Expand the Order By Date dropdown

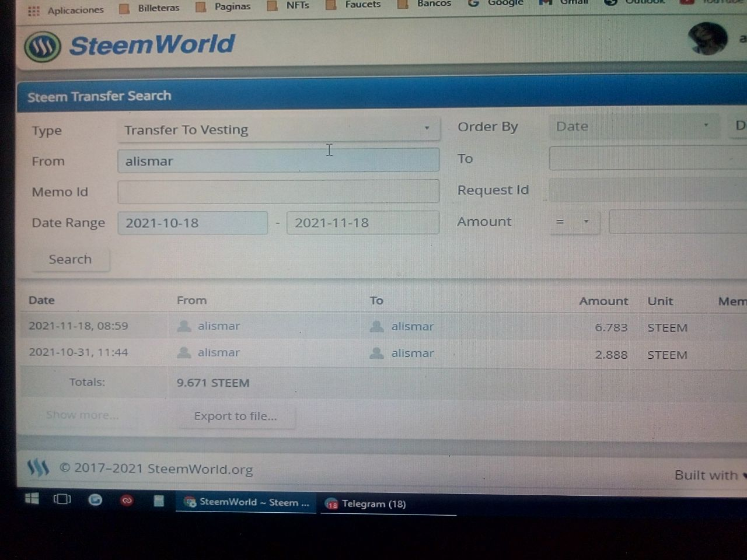633,127
